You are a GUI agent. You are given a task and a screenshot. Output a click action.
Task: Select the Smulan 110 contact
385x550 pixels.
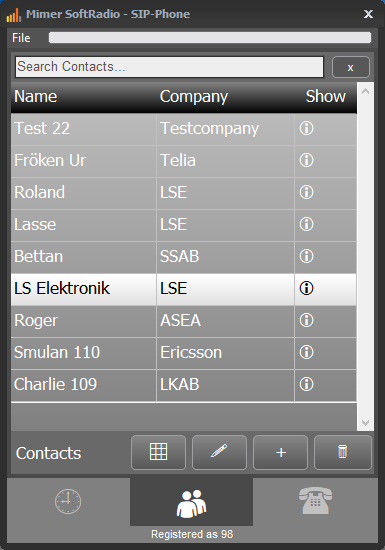[184, 352]
